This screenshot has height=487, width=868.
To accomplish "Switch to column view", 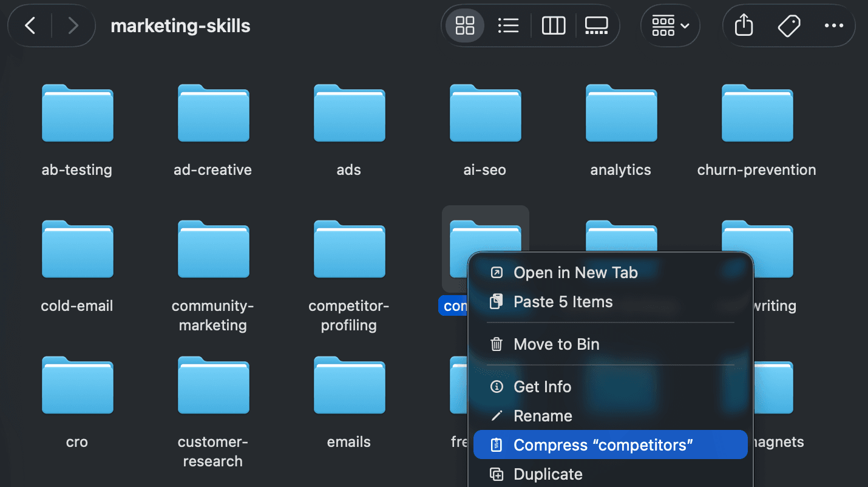I will pos(554,26).
